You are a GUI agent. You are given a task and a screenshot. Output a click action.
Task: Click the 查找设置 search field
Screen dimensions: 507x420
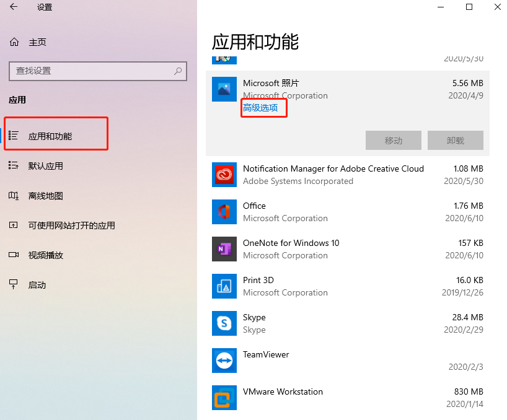pos(98,71)
